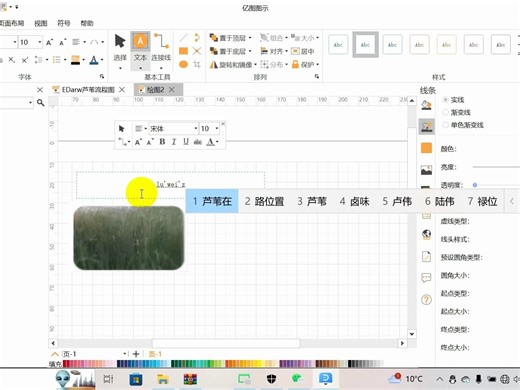The height and width of the screenshot is (390, 520).
Task: Open the View menu tab
Action: point(41,23)
